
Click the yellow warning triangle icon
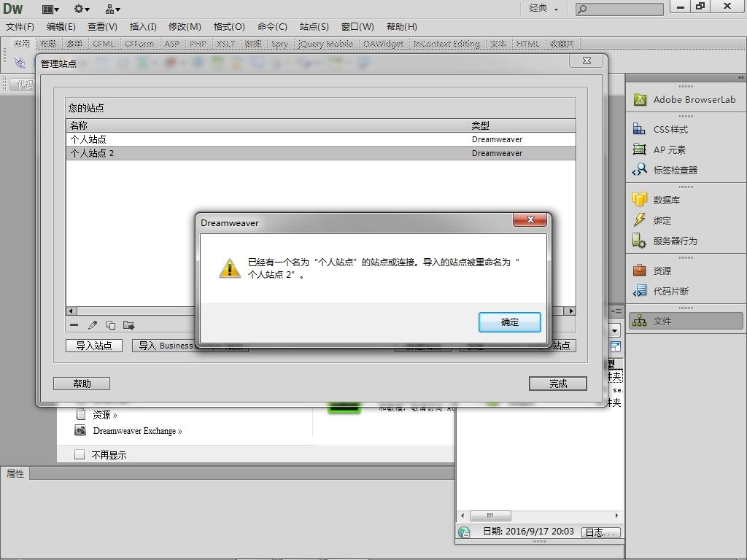pyautogui.click(x=230, y=268)
